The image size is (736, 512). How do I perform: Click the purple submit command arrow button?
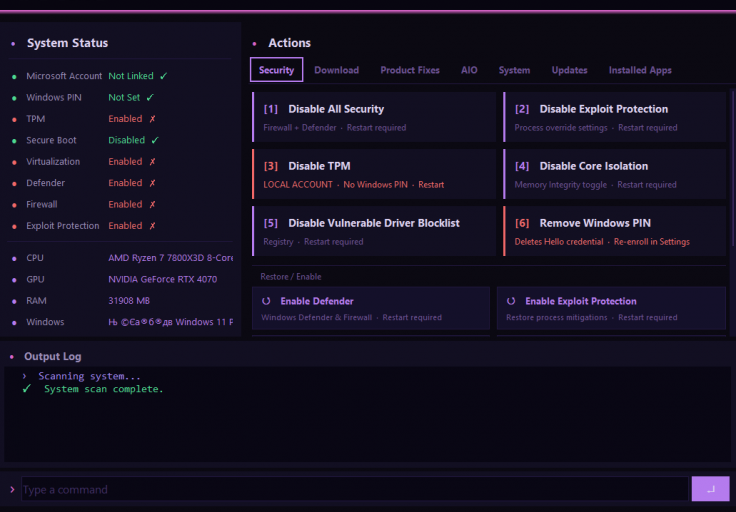[x=710, y=489]
